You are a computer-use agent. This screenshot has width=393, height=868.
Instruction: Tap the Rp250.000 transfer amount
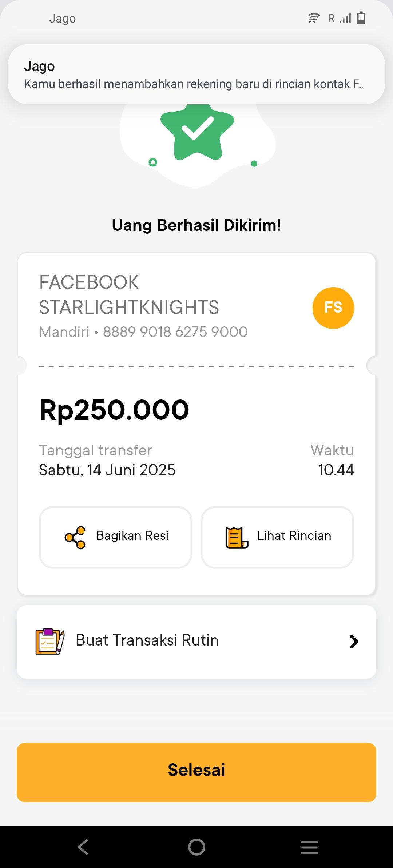(x=114, y=410)
